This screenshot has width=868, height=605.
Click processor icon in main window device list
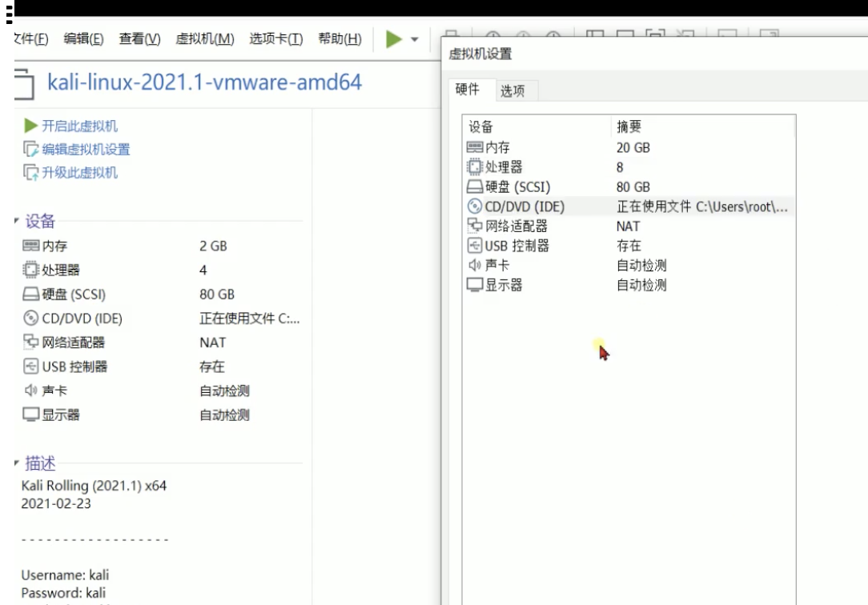[31, 270]
